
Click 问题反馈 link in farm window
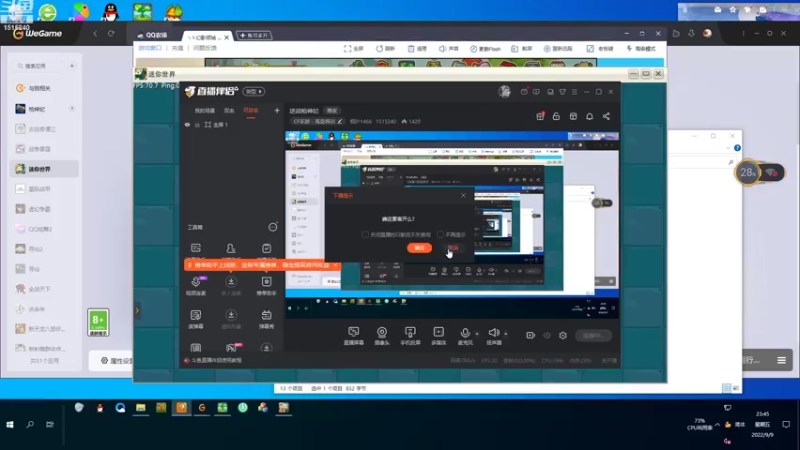205,48
